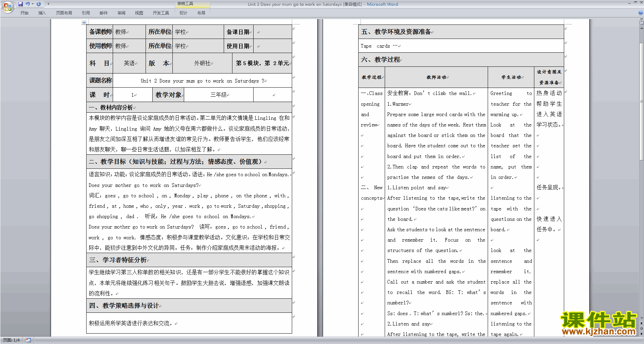Click the 使用教师 header cell
This screenshot has height=344, width=644.
click(x=100, y=46)
